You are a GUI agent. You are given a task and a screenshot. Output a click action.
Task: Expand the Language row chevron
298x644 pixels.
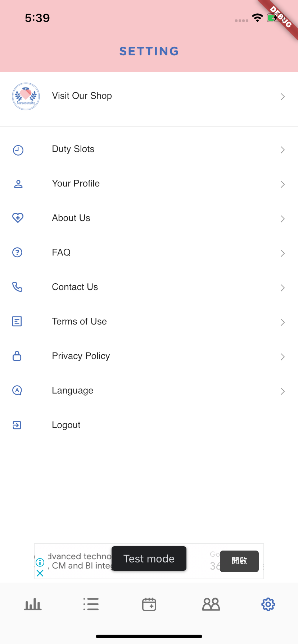pos(283,391)
